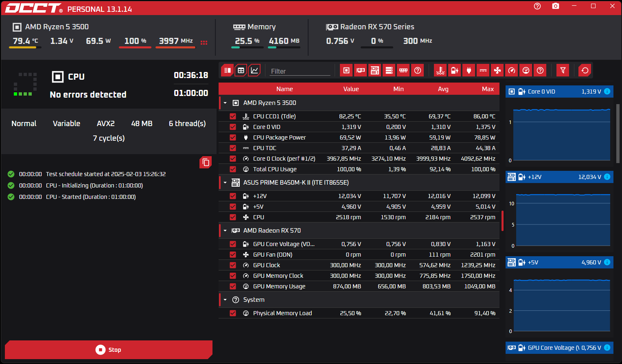Click the CPU usage red progress bar
The width and height of the screenshot is (622, 364).
click(135, 48)
